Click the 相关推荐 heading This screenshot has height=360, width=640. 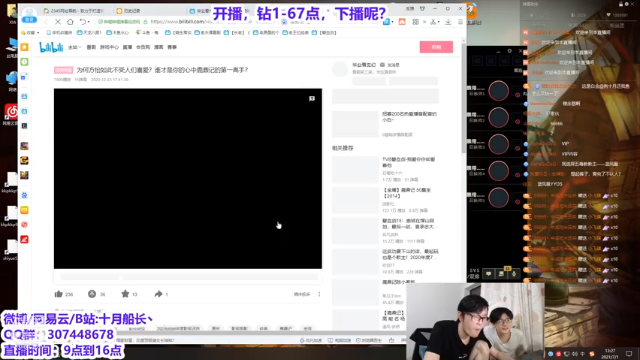click(342, 148)
